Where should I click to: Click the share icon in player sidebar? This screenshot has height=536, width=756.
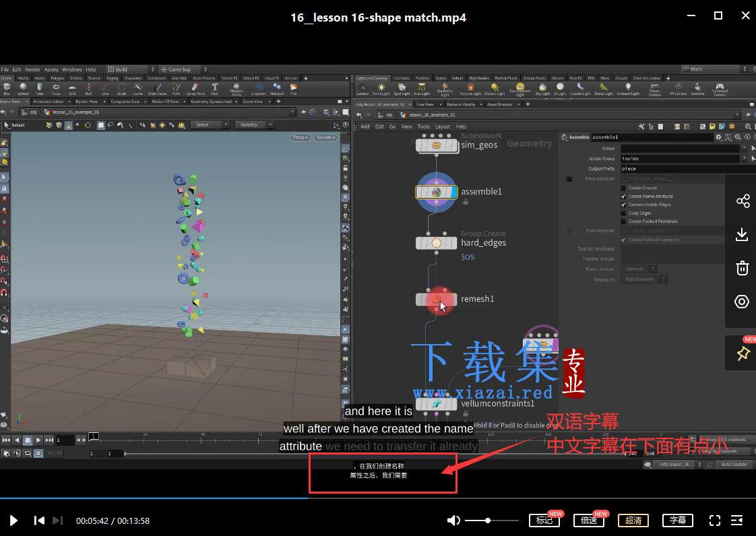tap(743, 201)
